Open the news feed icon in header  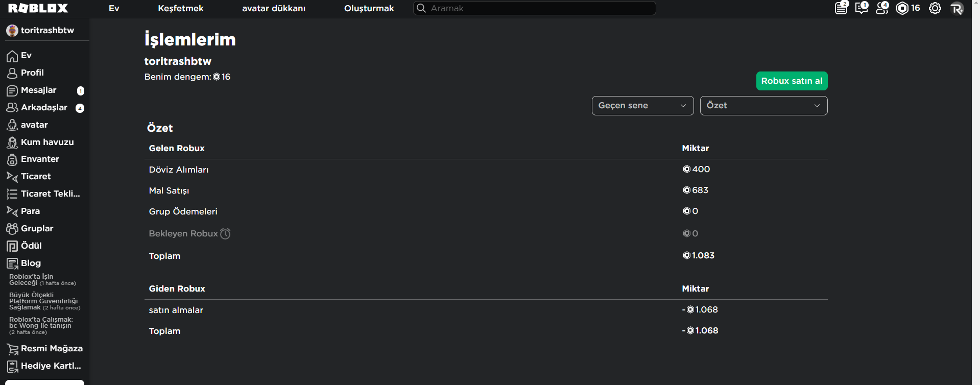click(x=841, y=8)
